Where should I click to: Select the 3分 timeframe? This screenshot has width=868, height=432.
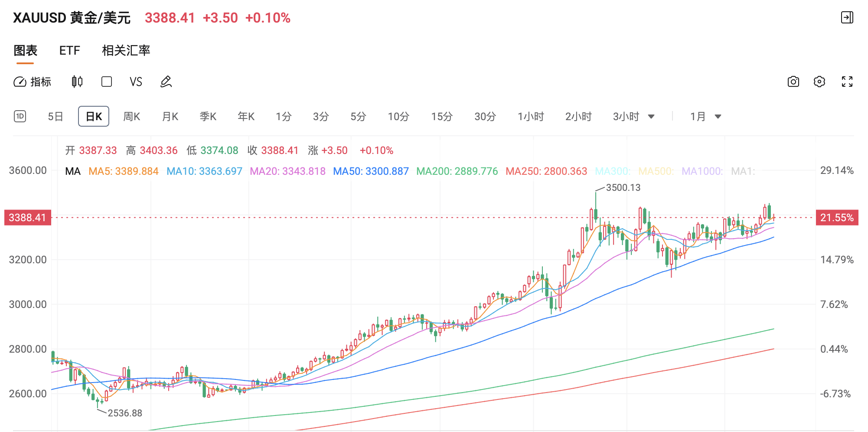click(321, 116)
